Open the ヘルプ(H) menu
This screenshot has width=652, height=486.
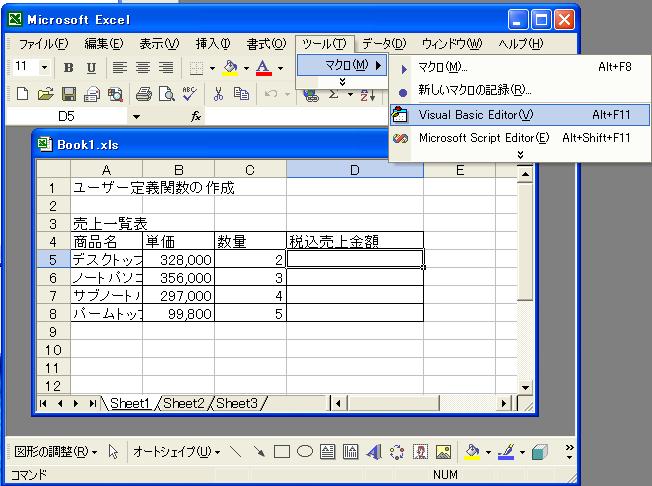tap(521, 44)
